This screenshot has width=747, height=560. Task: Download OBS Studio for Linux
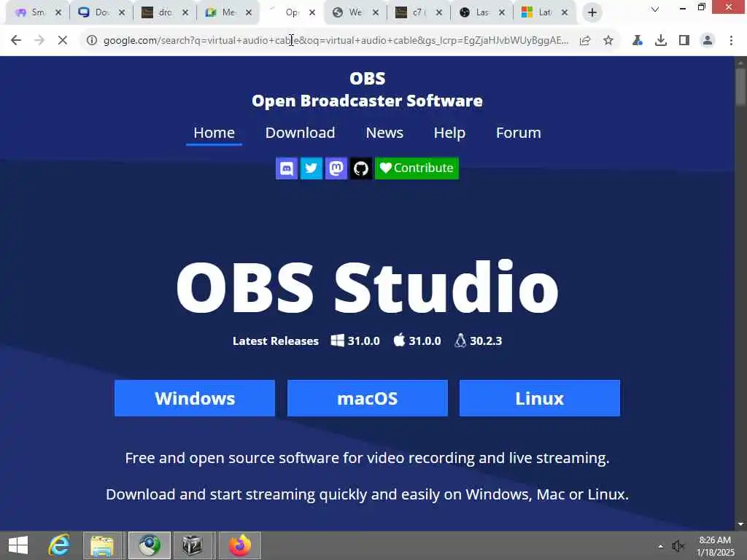click(540, 398)
